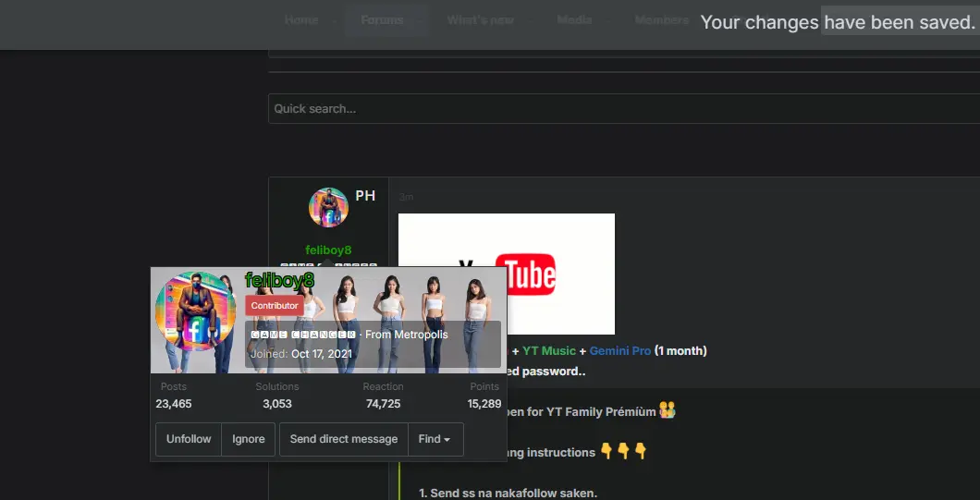The image size is (980, 500).
Task: Click the Contributor badge
Action: 275,306
